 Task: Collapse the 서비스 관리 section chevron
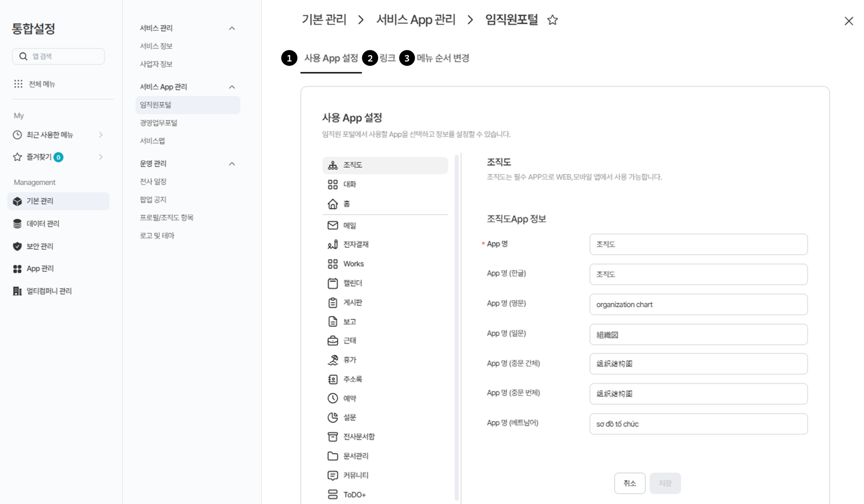232,28
